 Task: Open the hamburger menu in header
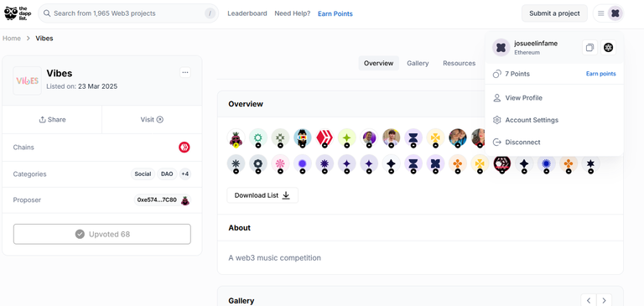[x=601, y=13]
